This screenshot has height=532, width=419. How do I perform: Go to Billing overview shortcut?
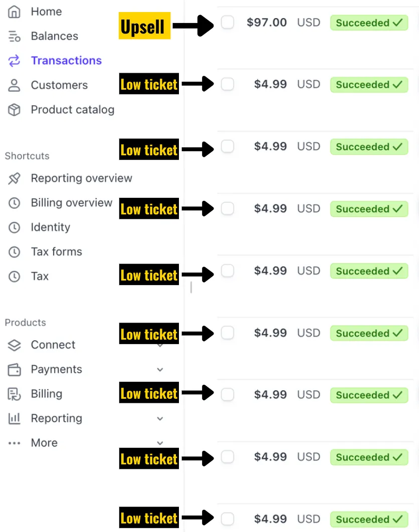pyautogui.click(x=71, y=203)
